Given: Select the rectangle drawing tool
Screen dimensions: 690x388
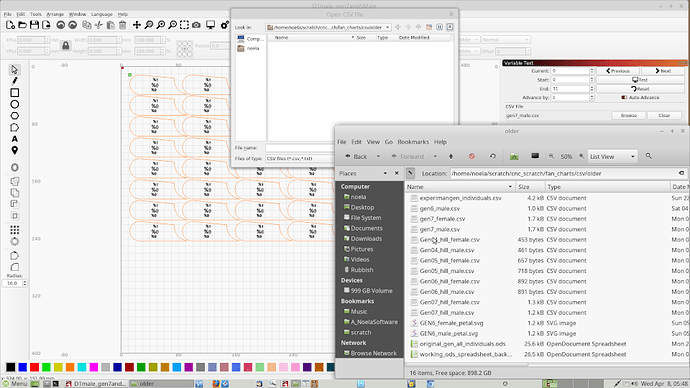Looking at the screenshot, I should point(15,92).
